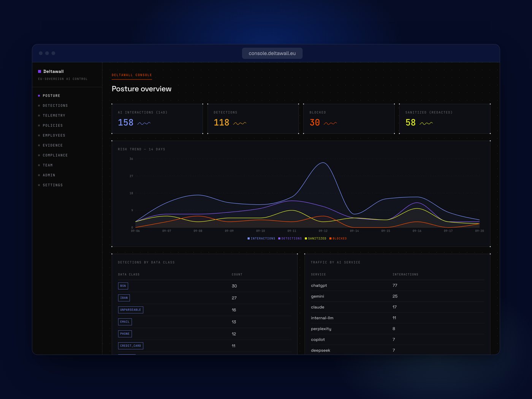Click the Deltawall Console breadcrumb label
The width and height of the screenshot is (532, 399).
132,75
